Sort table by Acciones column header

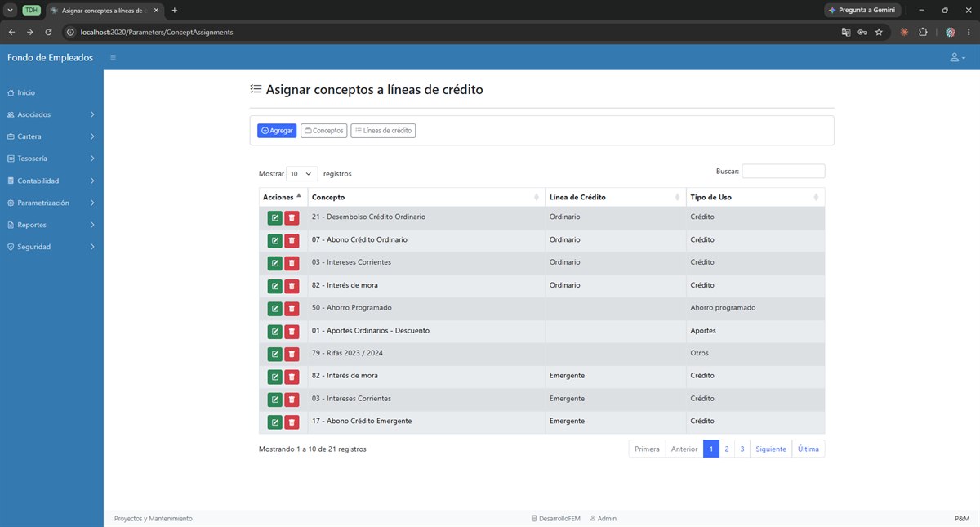pos(283,197)
